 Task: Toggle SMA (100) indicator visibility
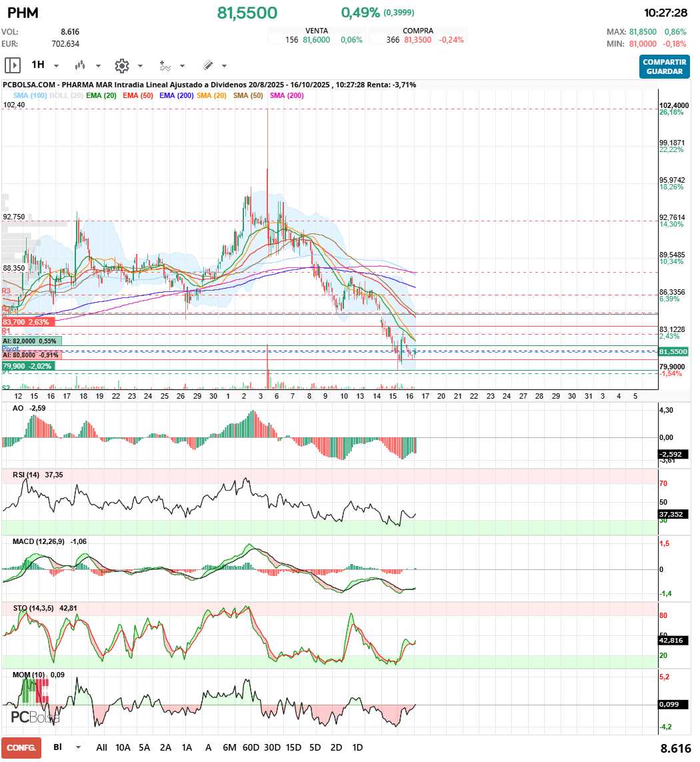30,96
